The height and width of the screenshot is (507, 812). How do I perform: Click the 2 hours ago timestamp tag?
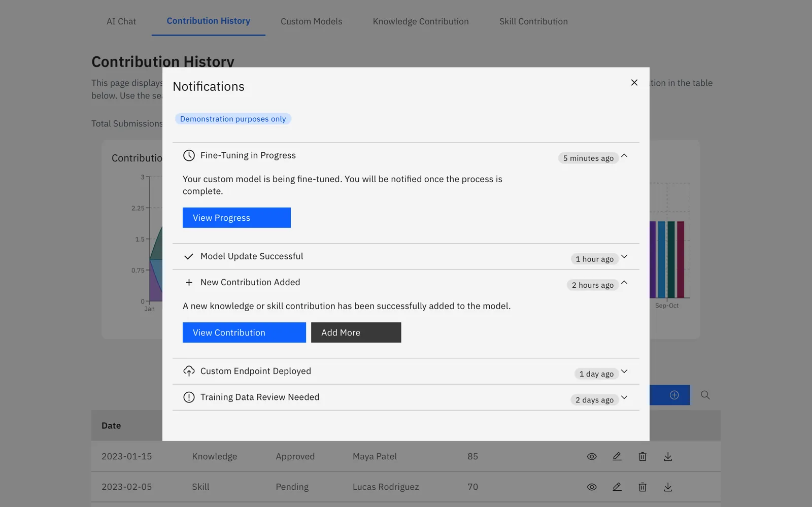tap(592, 285)
